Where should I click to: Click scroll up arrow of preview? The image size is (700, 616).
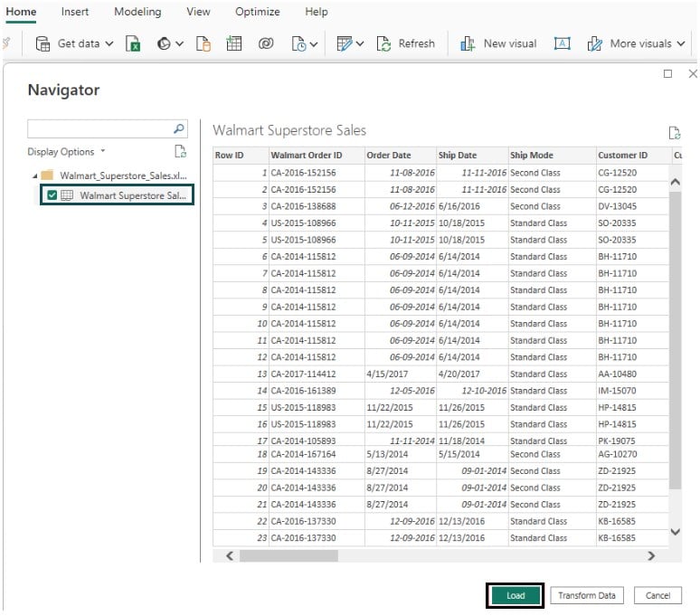[676, 182]
